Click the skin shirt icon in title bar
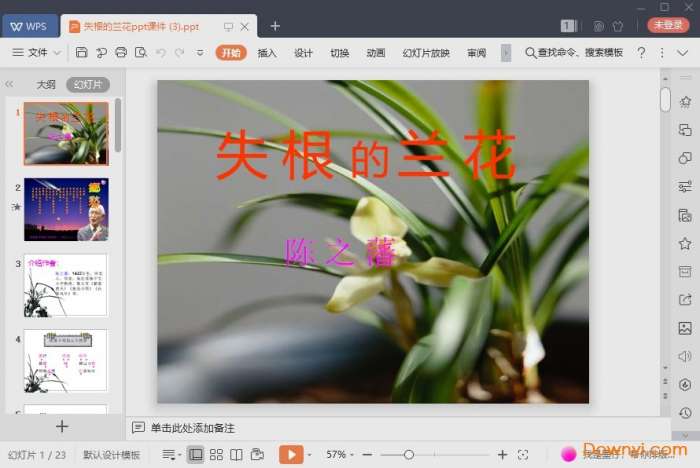This screenshot has width=700, height=468. click(x=618, y=26)
